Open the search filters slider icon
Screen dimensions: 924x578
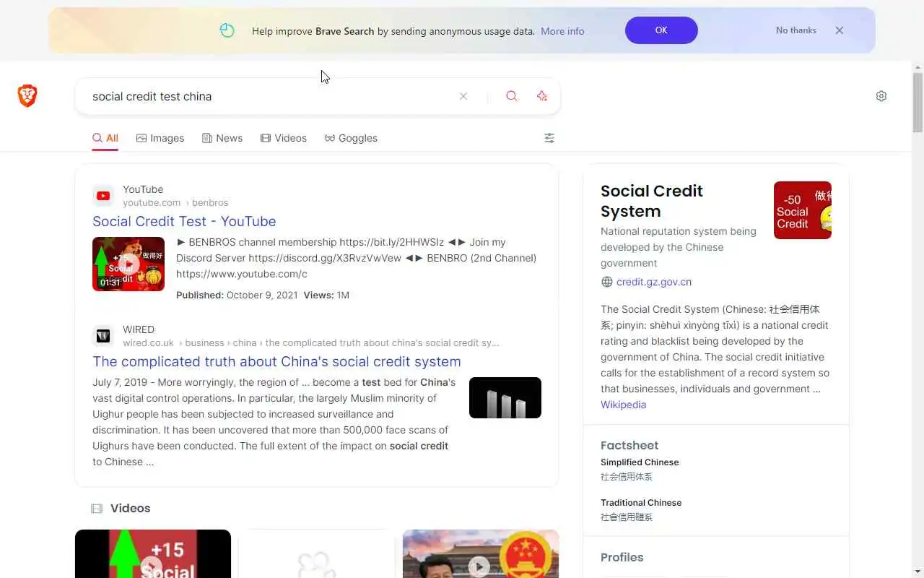coord(549,138)
